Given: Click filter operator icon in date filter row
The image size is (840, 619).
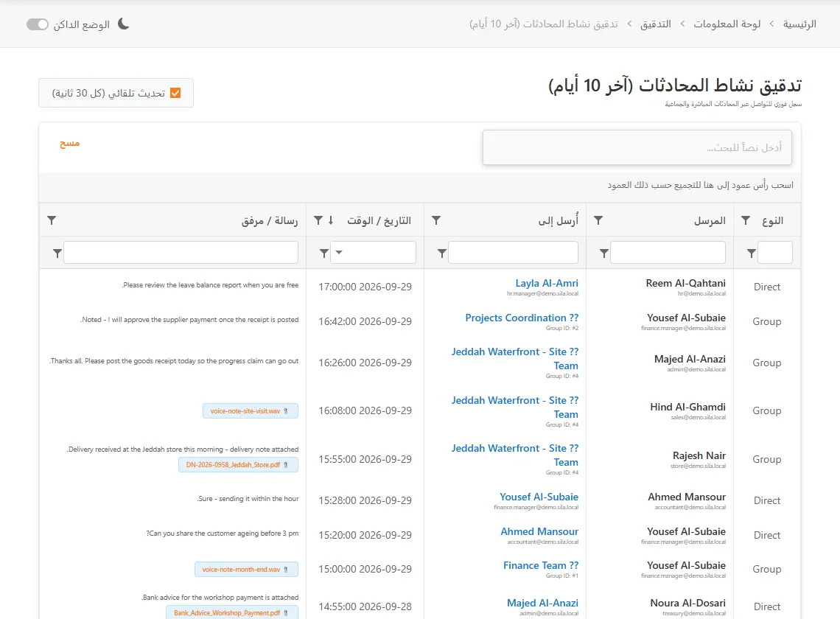Looking at the screenshot, I should 324,253.
